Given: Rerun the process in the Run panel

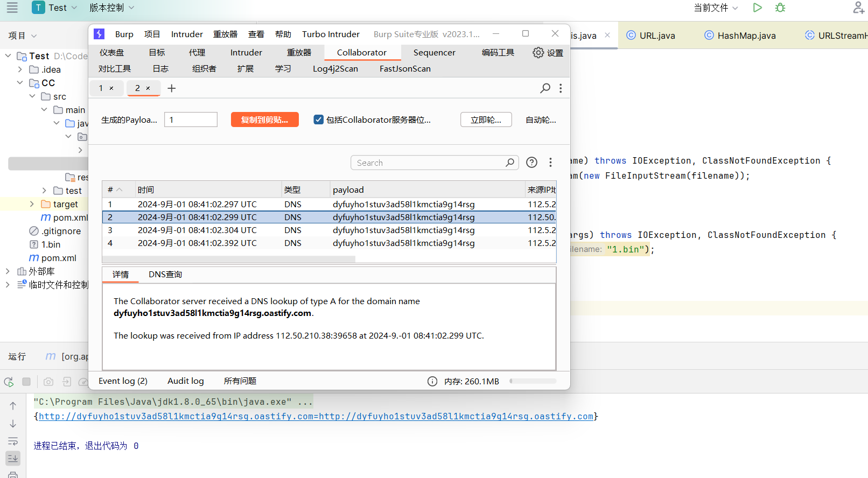Looking at the screenshot, I should 9,382.
